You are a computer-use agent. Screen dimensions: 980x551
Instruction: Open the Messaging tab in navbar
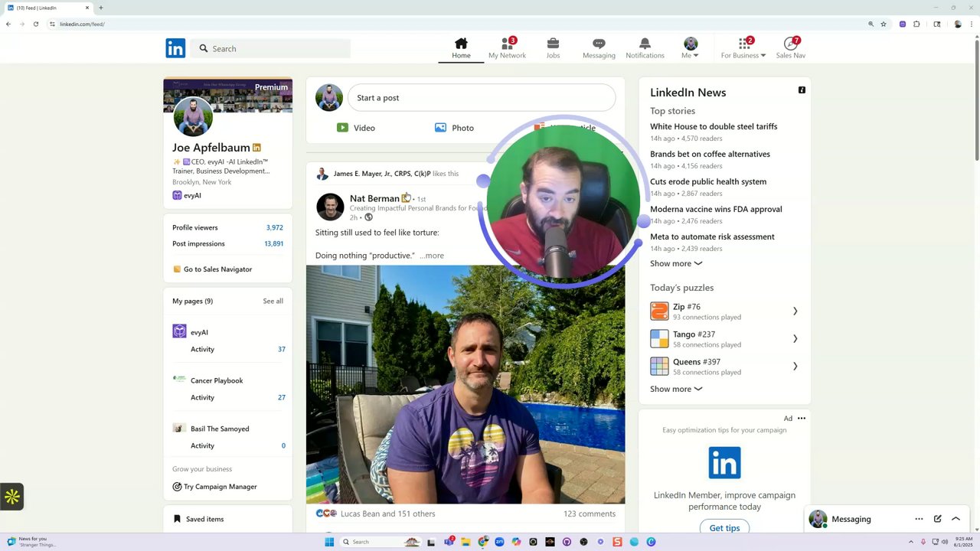click(599, 48)
